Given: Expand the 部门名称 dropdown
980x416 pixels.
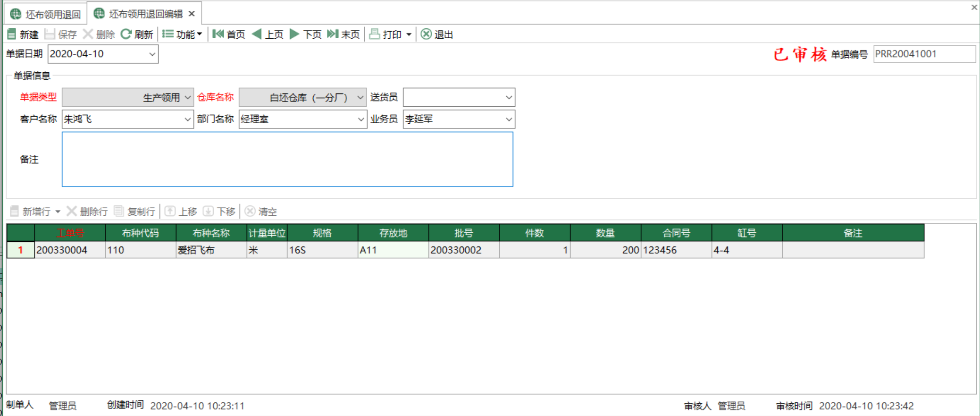Looking at the screenshot, I should (360, 119).
